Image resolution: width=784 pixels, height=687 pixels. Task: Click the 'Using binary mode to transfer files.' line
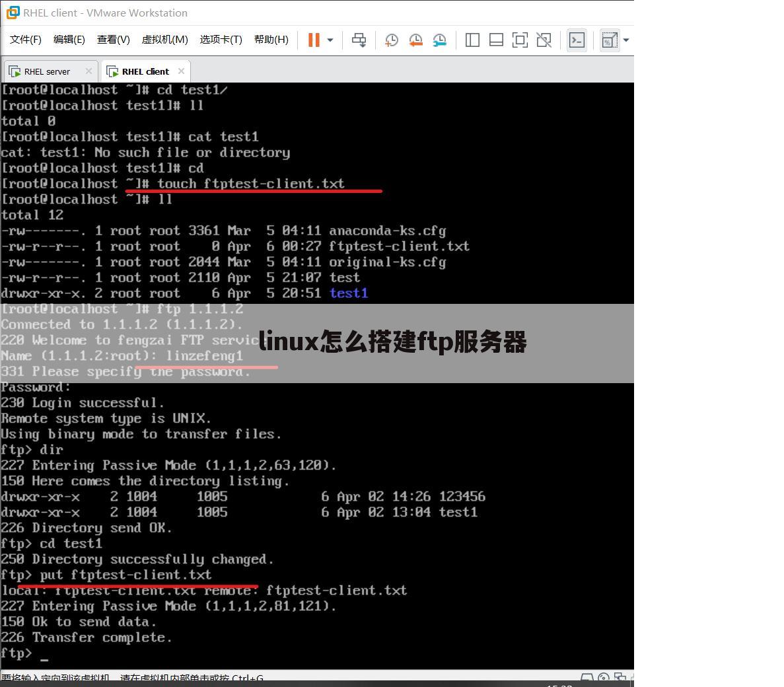point(141,434)
